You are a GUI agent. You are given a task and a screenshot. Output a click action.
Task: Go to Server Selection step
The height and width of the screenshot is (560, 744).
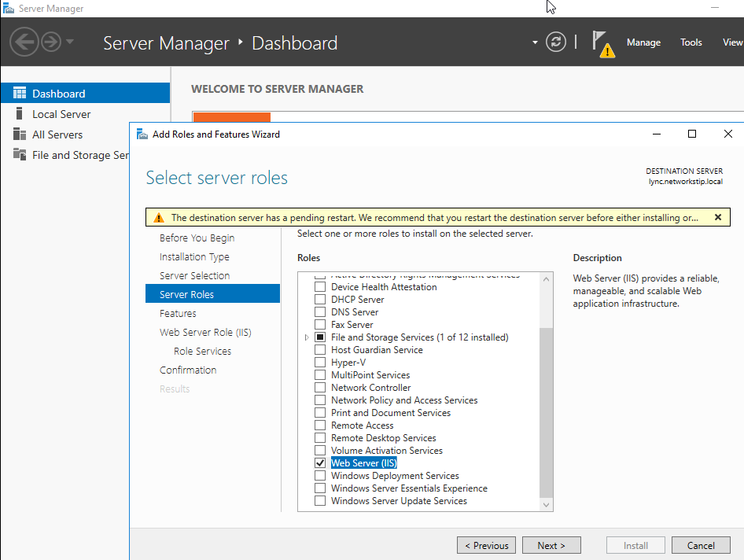pyautogui.click(x=194, y=276)
